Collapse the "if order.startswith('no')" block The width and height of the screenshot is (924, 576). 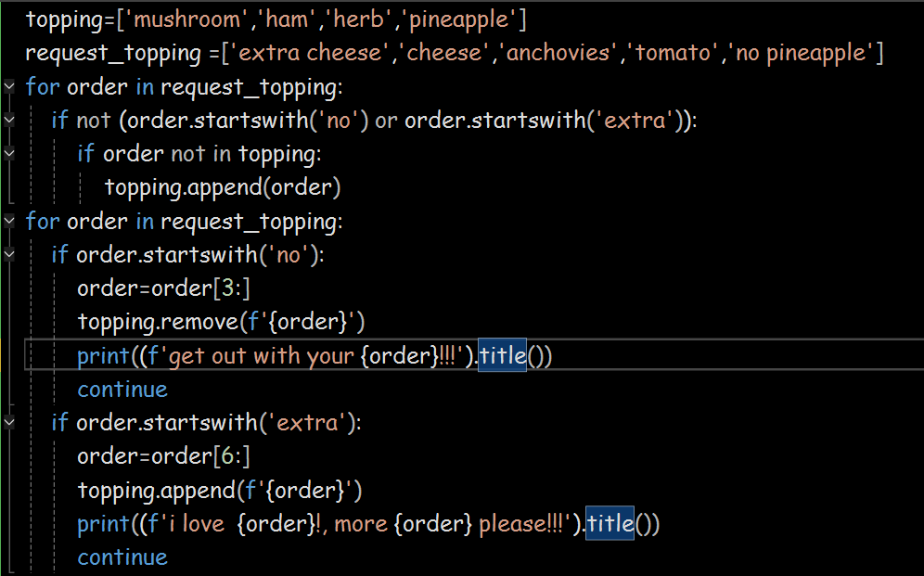click(9, 255)
